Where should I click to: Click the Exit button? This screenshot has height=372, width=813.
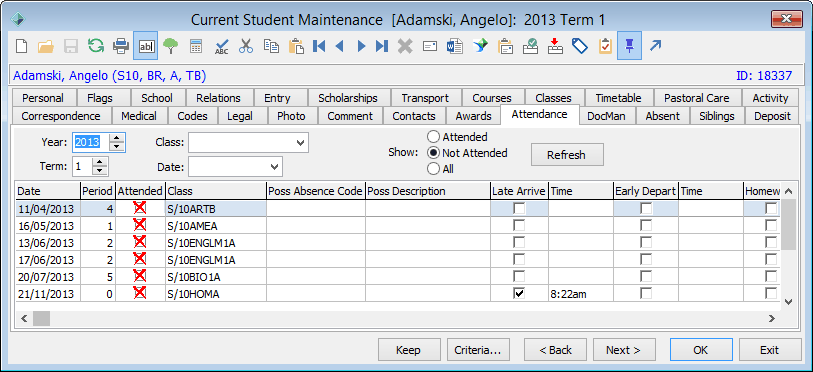click(x=769, y=350)
